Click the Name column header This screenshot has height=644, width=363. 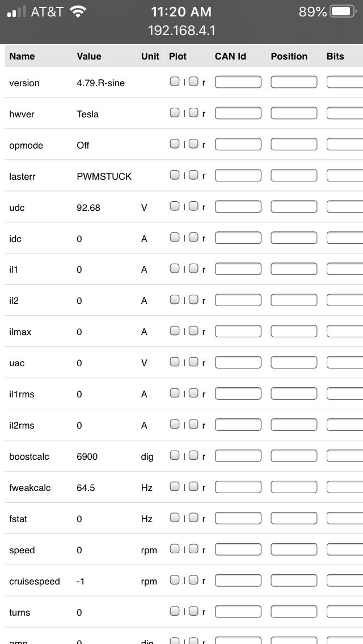point(22,56)
